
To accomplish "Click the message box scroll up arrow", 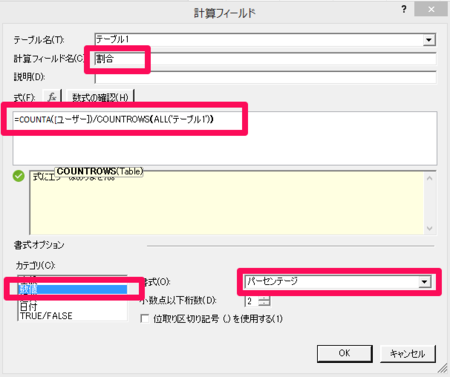I will coord(430,178).
